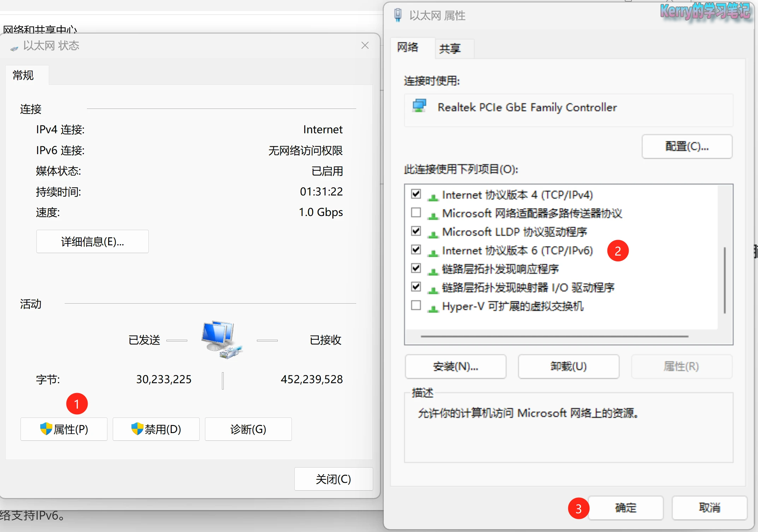Select Microsoft 网络适配器多路传送器协议 row text

(532, 213)
